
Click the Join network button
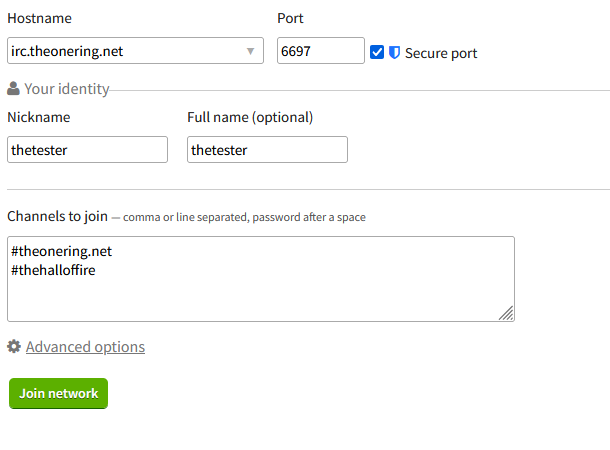tap(58, 393)
